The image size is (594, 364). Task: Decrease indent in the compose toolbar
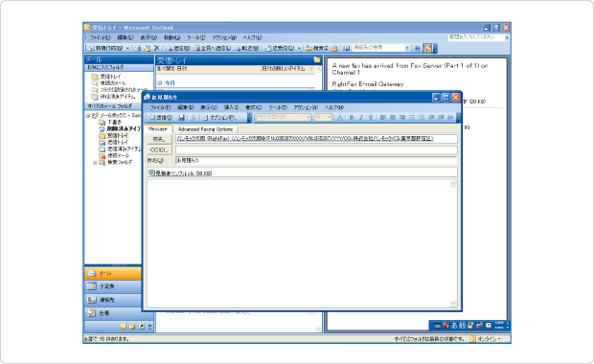coord(431,118)
